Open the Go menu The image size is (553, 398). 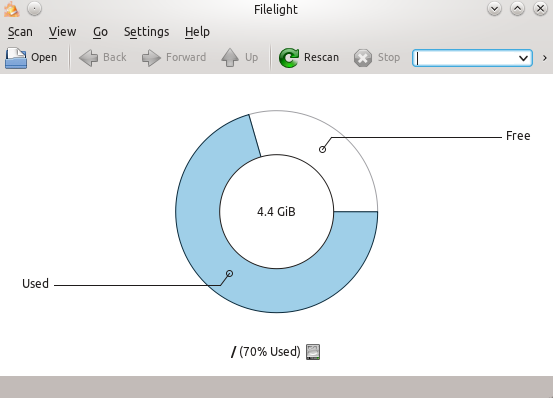tap(100, 32)
